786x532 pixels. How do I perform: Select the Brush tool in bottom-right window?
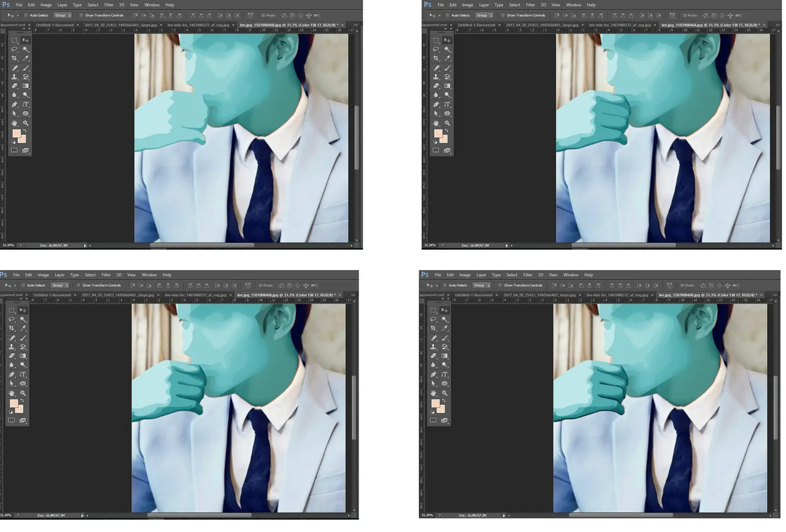[x=445, y=337]
